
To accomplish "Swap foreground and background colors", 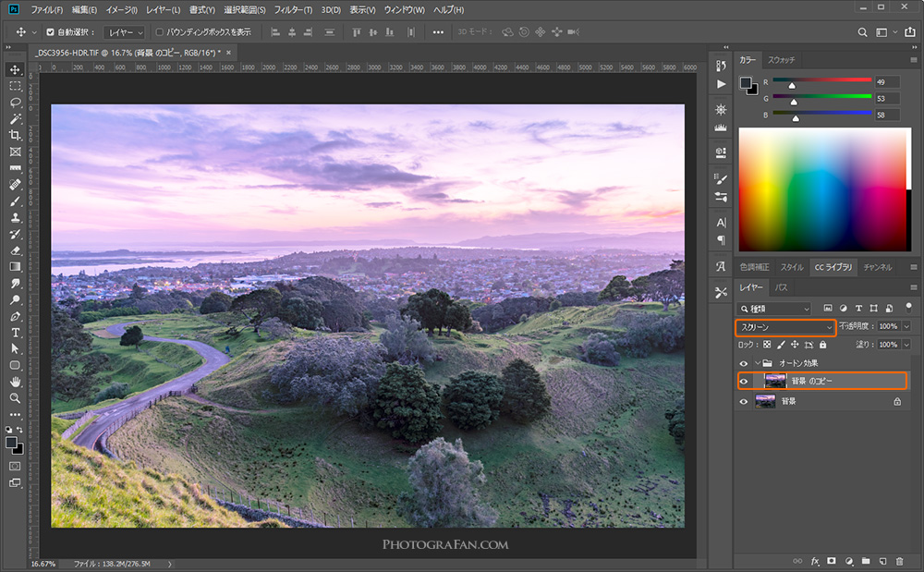I will tap(19, 430).
